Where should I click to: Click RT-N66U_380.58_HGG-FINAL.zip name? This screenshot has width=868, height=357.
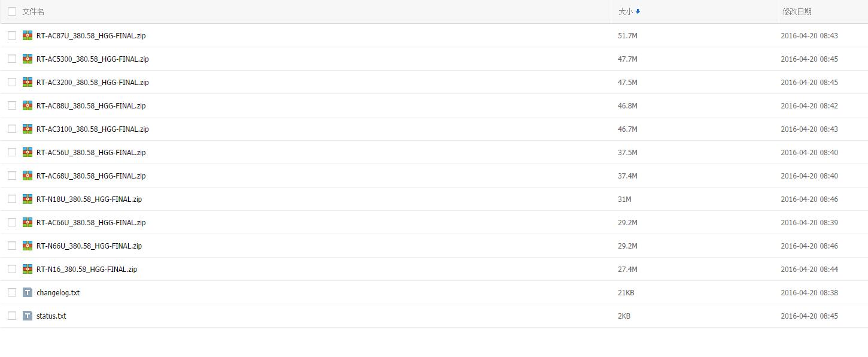tap(89, 246)
